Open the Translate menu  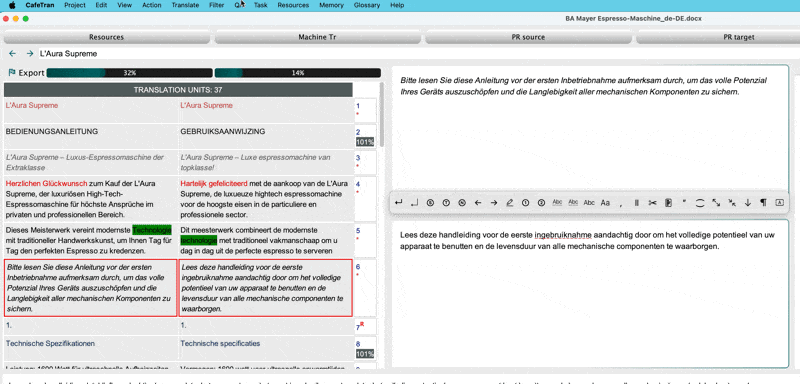click(185, 5)
